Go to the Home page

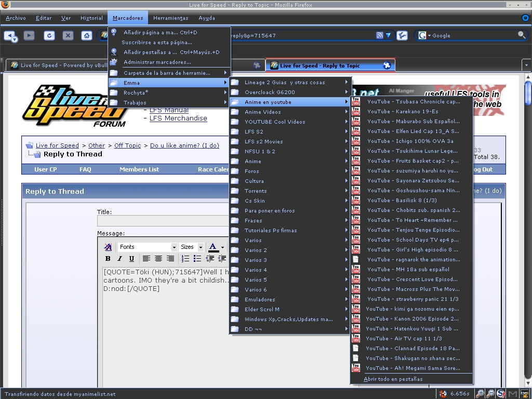[x=87, y=35]
